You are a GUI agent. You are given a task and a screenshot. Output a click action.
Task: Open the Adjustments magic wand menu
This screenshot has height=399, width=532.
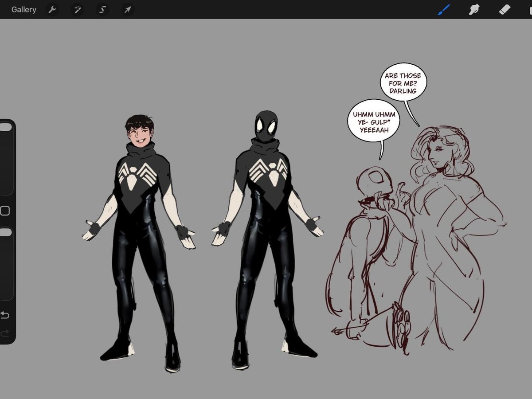point(78,9)
